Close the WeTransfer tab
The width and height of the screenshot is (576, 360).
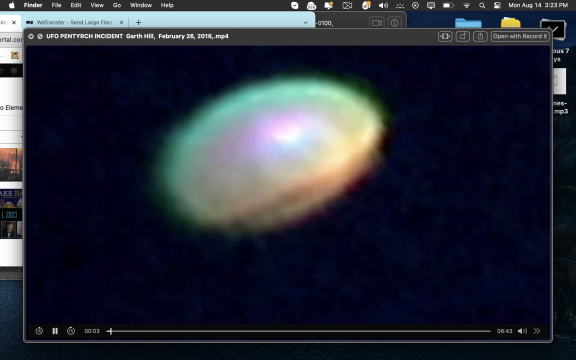tap(122, 22)
